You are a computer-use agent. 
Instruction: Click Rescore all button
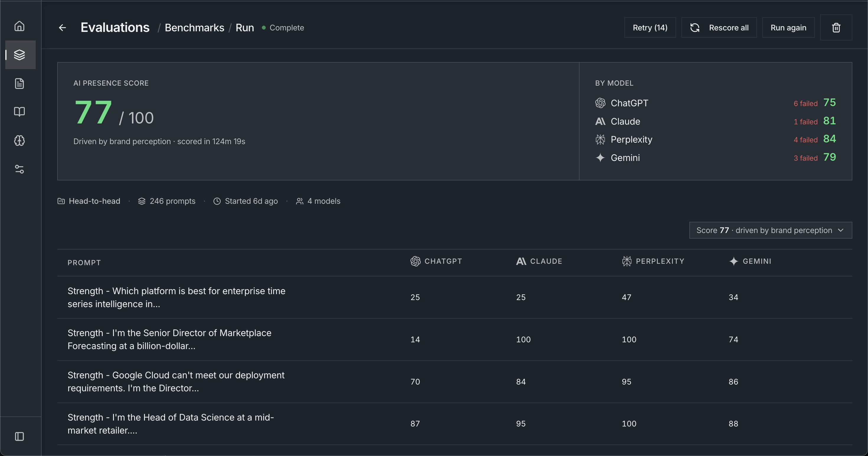(x=719, y=28)
